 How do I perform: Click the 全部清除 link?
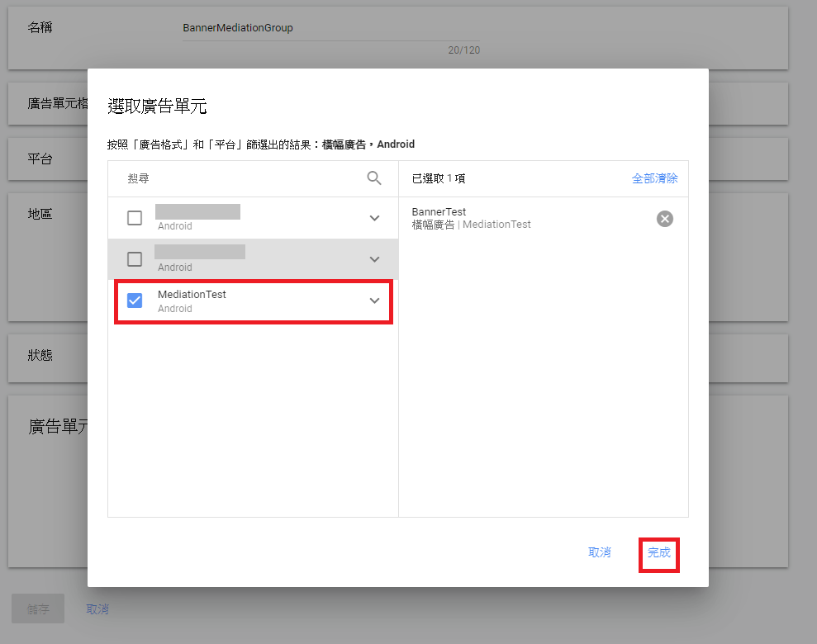point(654,178)
